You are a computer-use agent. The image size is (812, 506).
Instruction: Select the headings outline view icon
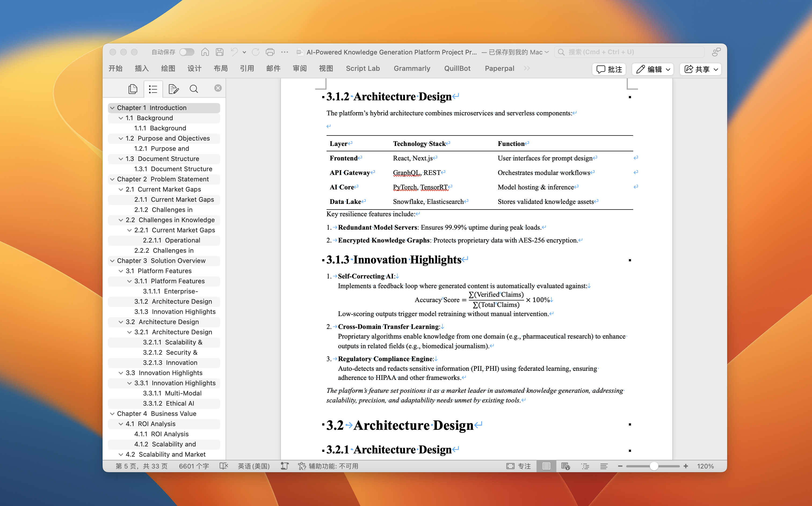click(x=153, y=89)
